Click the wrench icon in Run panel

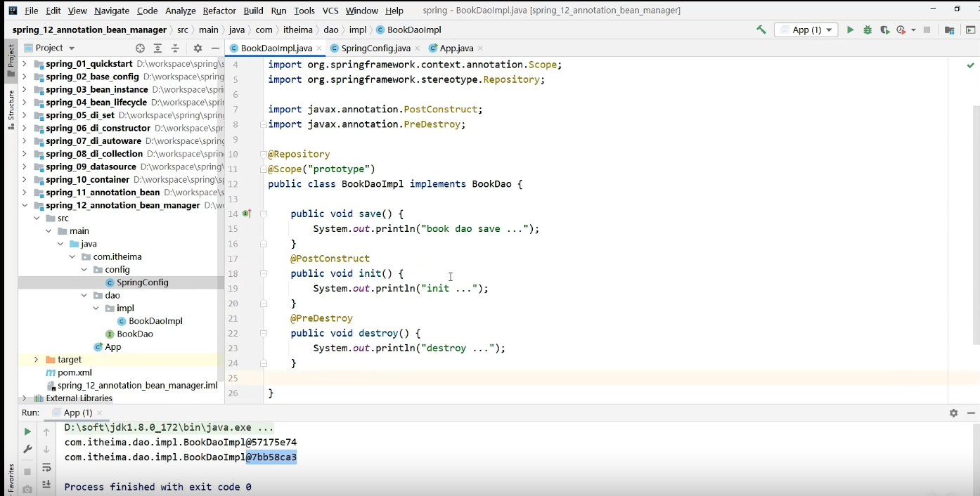(27, 450)
